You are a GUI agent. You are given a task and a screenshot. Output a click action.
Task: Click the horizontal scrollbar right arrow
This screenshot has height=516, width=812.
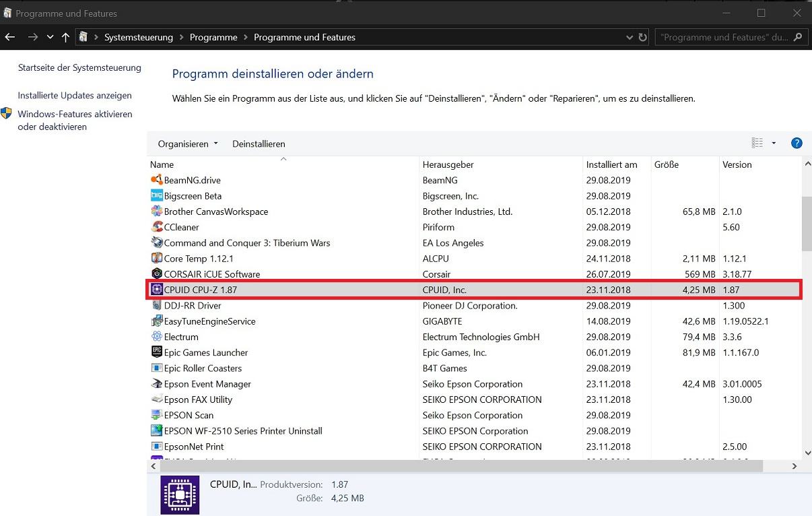(x=795, y=466)
